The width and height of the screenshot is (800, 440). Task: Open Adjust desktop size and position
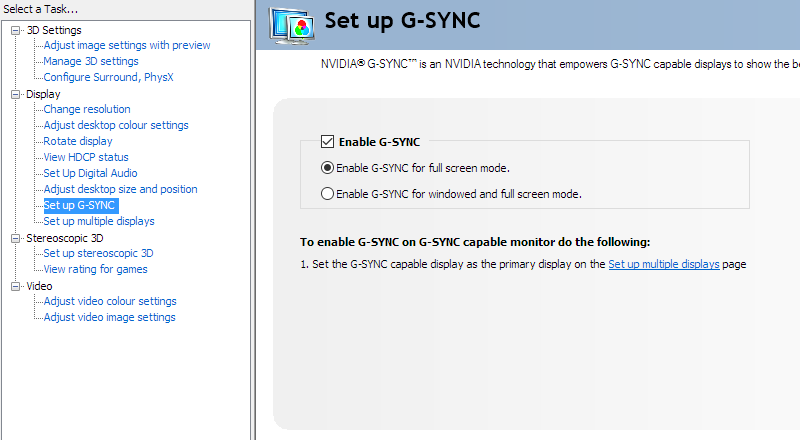coord(120,189)
